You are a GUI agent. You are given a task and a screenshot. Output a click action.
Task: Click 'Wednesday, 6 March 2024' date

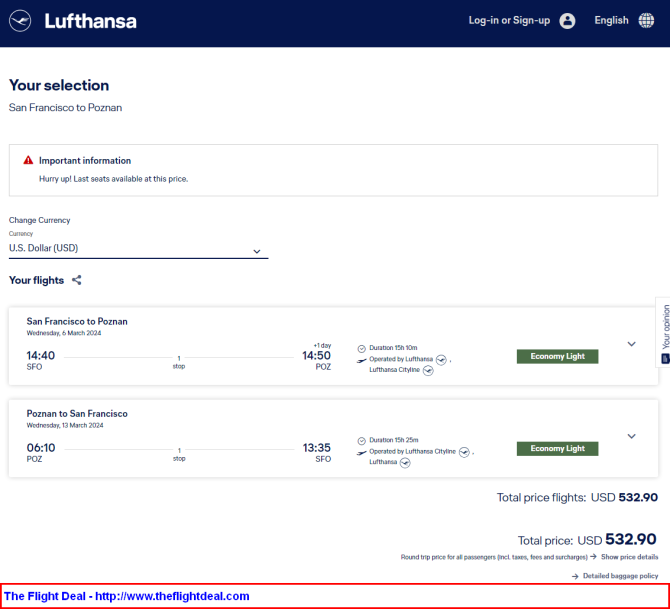(x=64, y=333)
